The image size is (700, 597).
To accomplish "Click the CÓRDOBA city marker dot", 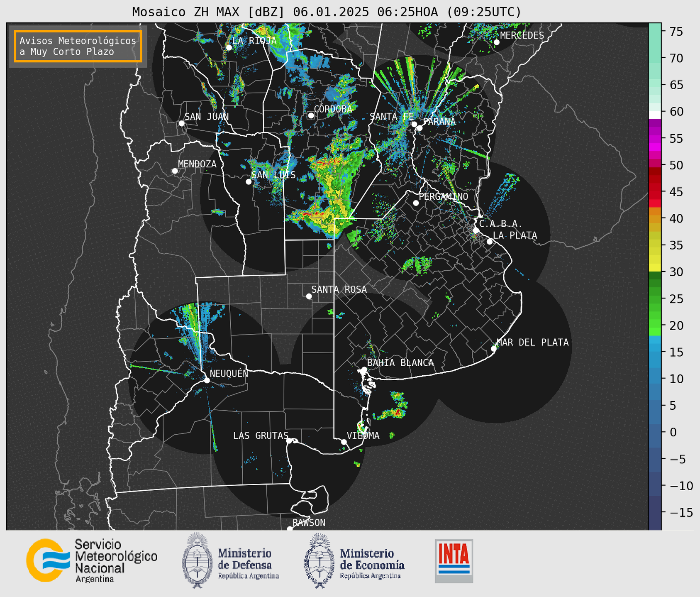I will click(311, 115).
